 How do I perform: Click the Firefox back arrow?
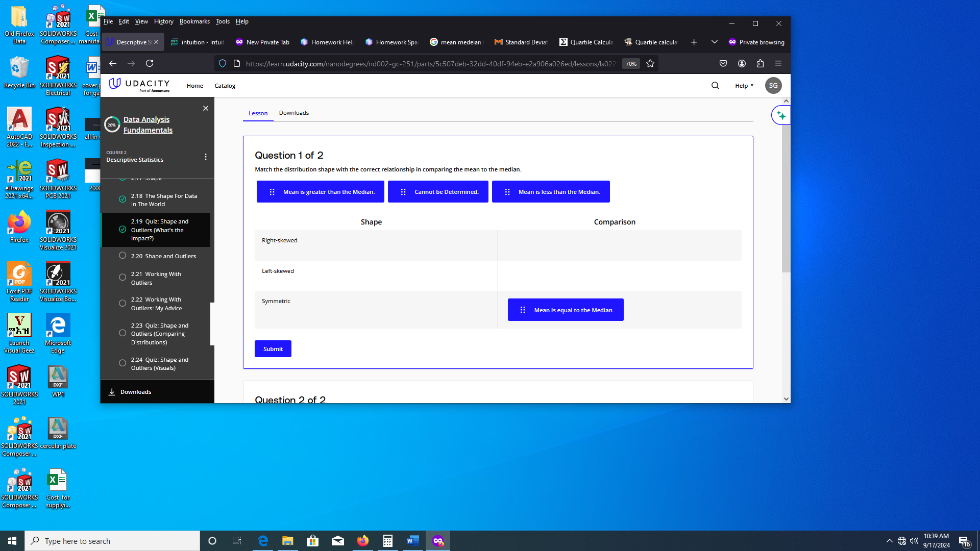pos(113,63)
